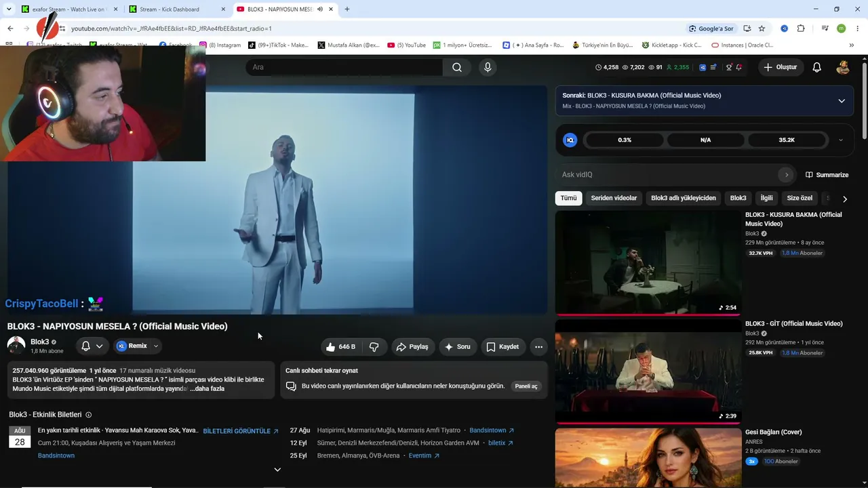Click the YouTube search magnifier button

click(457, 67)
